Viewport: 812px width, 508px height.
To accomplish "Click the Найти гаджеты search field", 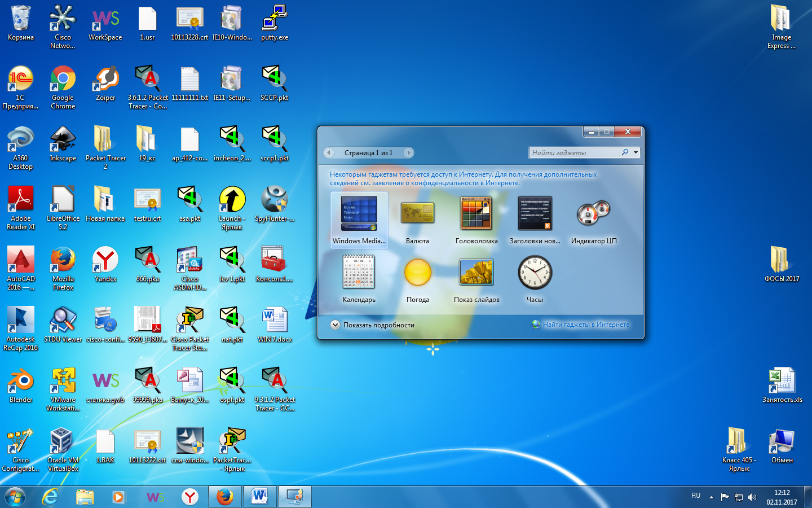I will (574, 152).
